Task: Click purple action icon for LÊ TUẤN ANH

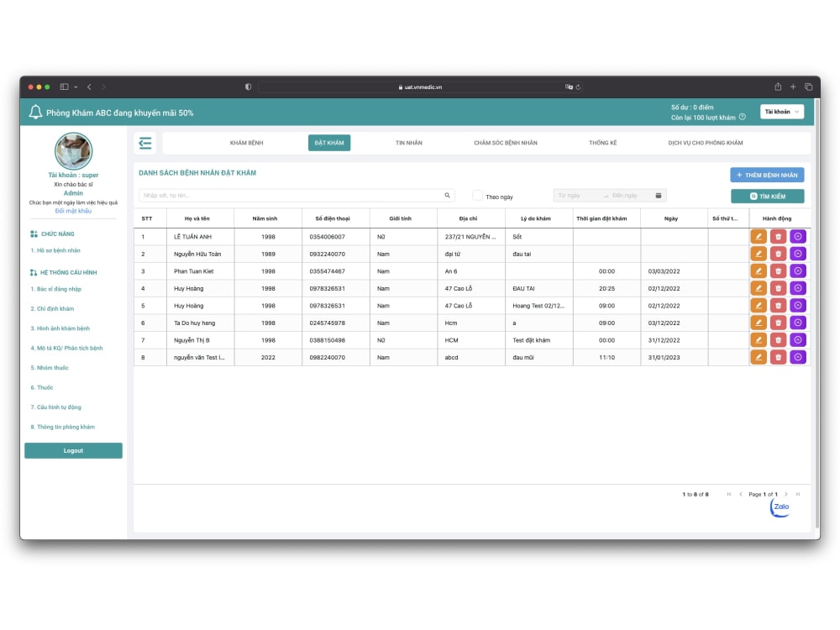Action: tap(798, 236)
